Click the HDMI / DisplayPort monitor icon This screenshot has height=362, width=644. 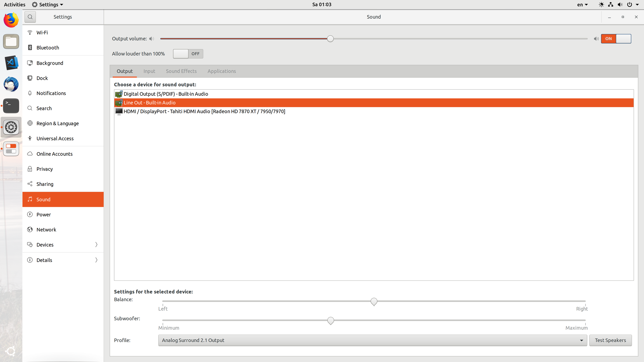119,111
